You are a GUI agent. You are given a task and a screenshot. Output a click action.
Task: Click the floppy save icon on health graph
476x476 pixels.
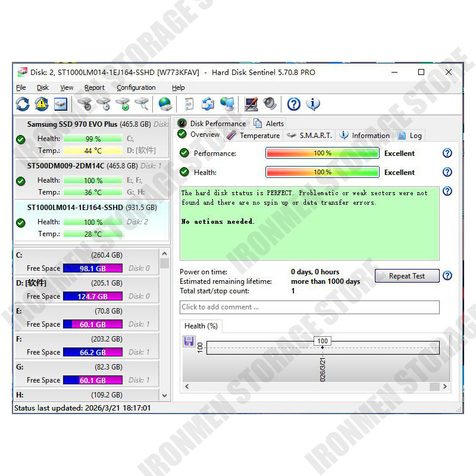[x=189, y=342]
